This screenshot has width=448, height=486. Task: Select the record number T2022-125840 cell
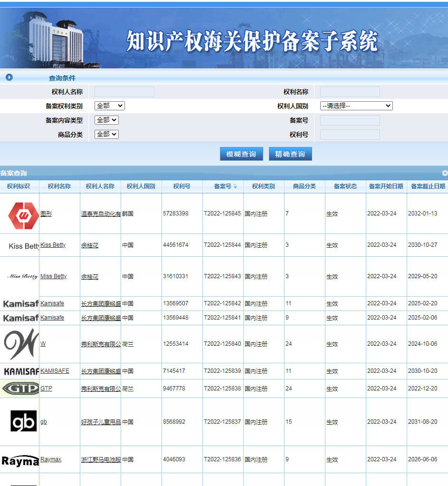pos(222,344)
